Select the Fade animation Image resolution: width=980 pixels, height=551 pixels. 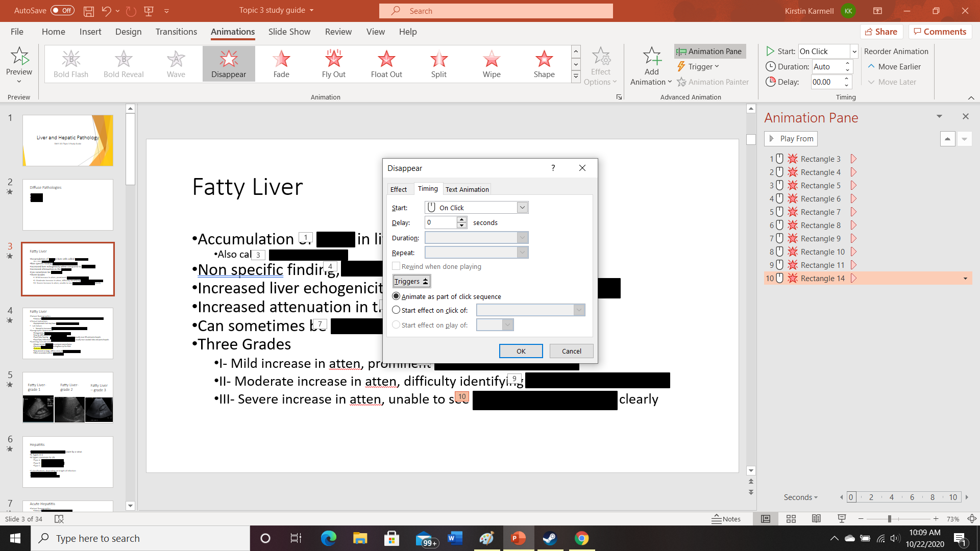pos(281,63)
